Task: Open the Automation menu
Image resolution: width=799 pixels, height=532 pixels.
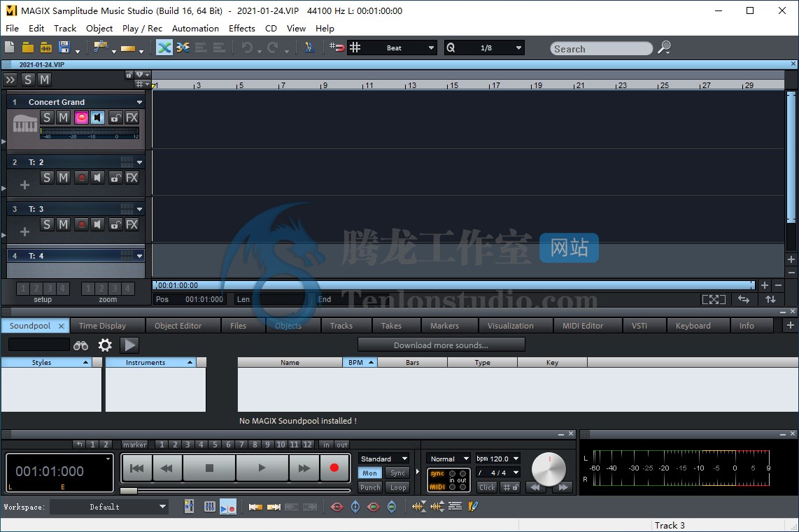Action: pos(195,29)
